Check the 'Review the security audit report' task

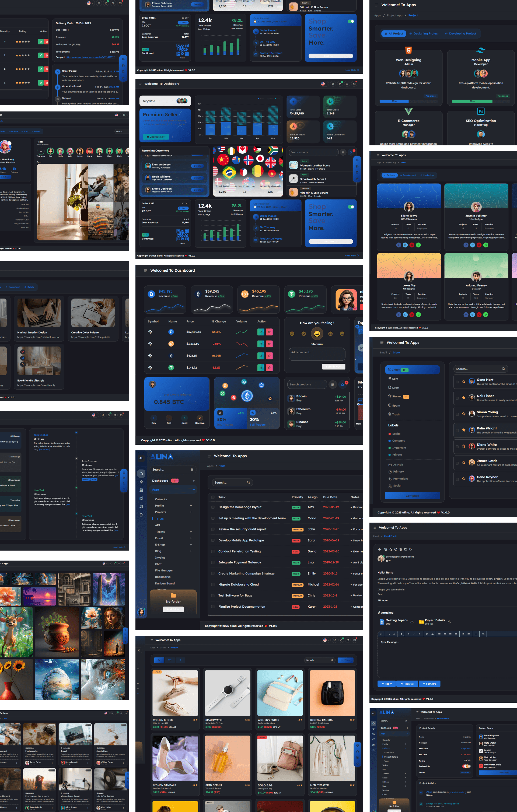point(213,529)
